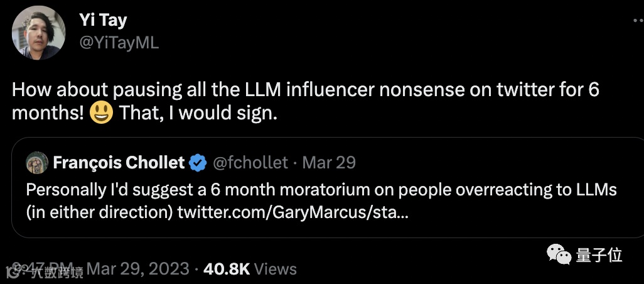This screenshot has width=644, height=284.
Task: Click the grinning emoji in the tweet
Action: pos(101,114)
